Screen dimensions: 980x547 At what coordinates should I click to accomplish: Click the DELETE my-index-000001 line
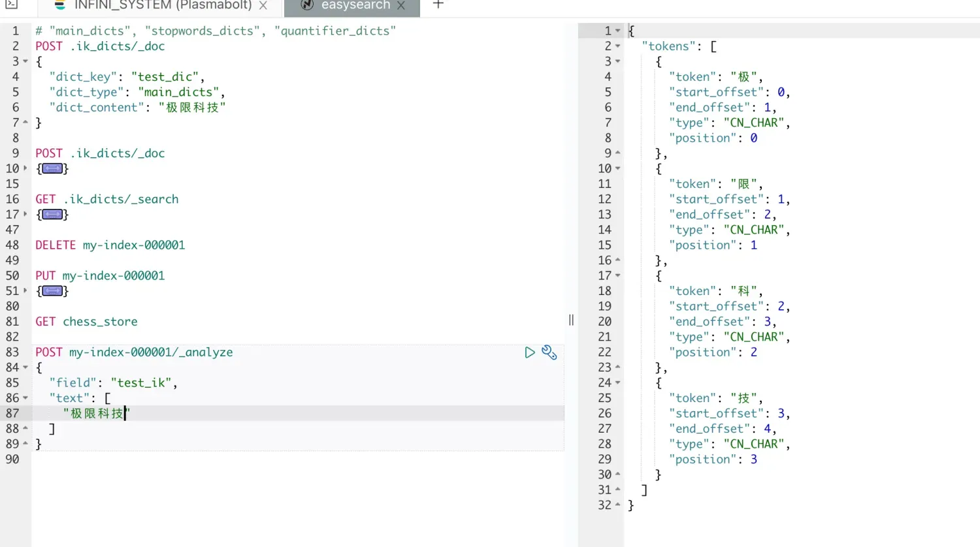click(110, 245)
